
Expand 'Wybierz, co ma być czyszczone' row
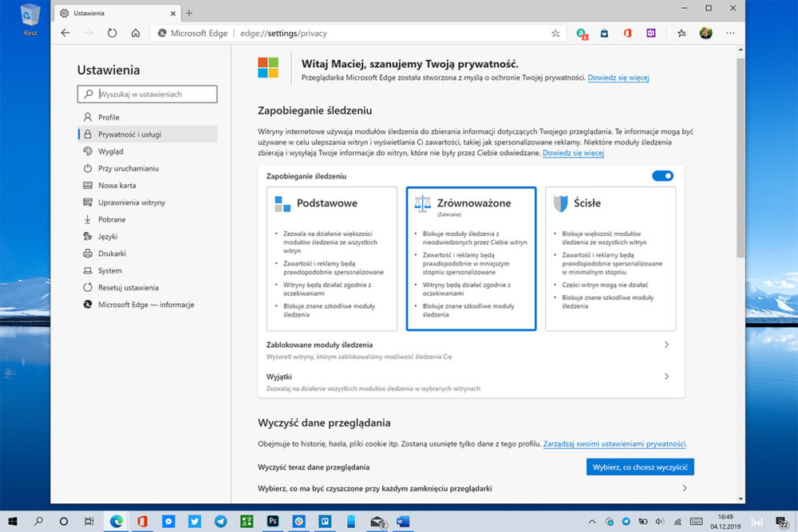[476, 488]
